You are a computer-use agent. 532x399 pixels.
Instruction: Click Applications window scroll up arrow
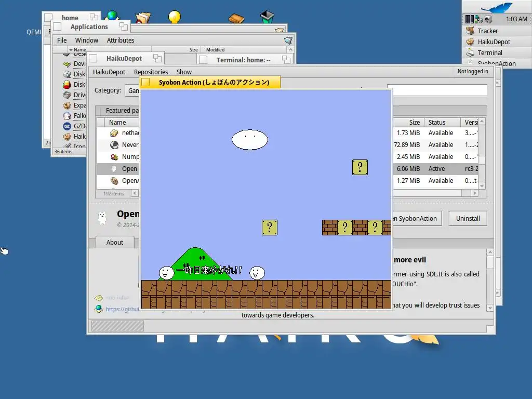pyautogui.click(x=290, y=49)
